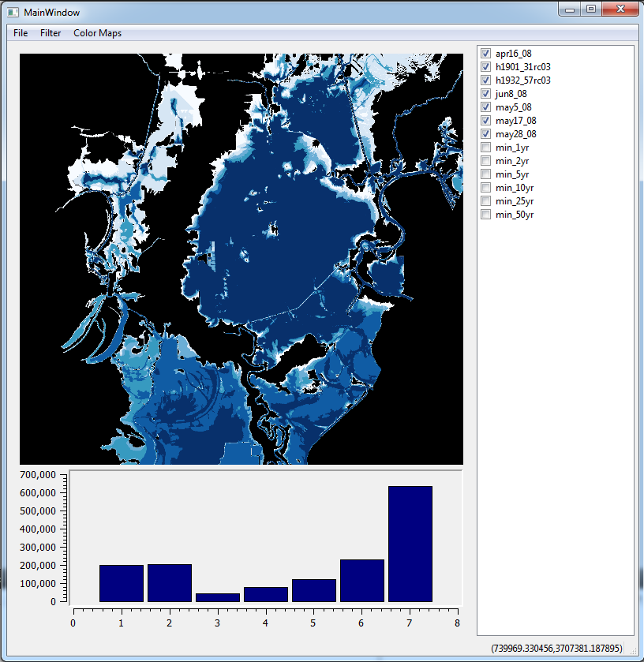Screen dimensions: 644x662
Task: Uncheck the h1901_31rc03 layer checkbox
Action: 485,67
